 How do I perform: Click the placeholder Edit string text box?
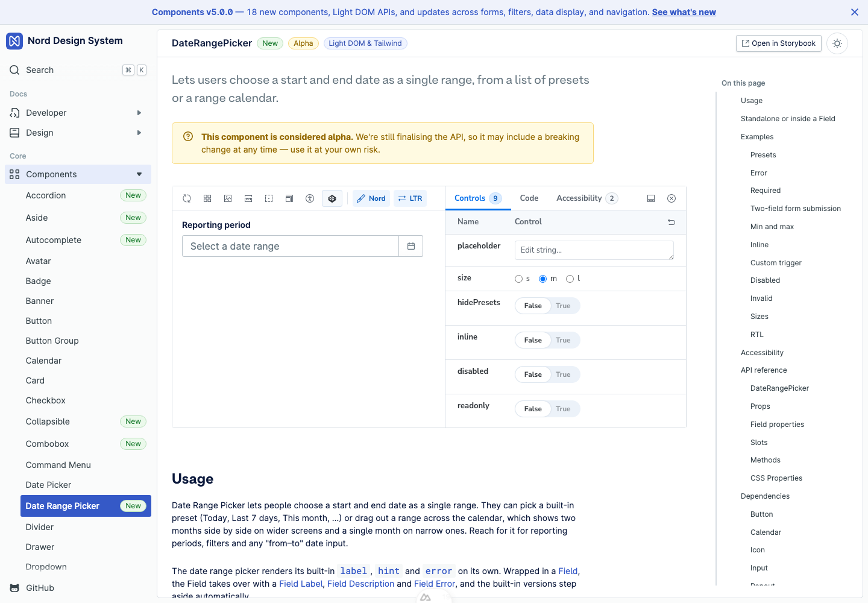click(x=594, y=250)
